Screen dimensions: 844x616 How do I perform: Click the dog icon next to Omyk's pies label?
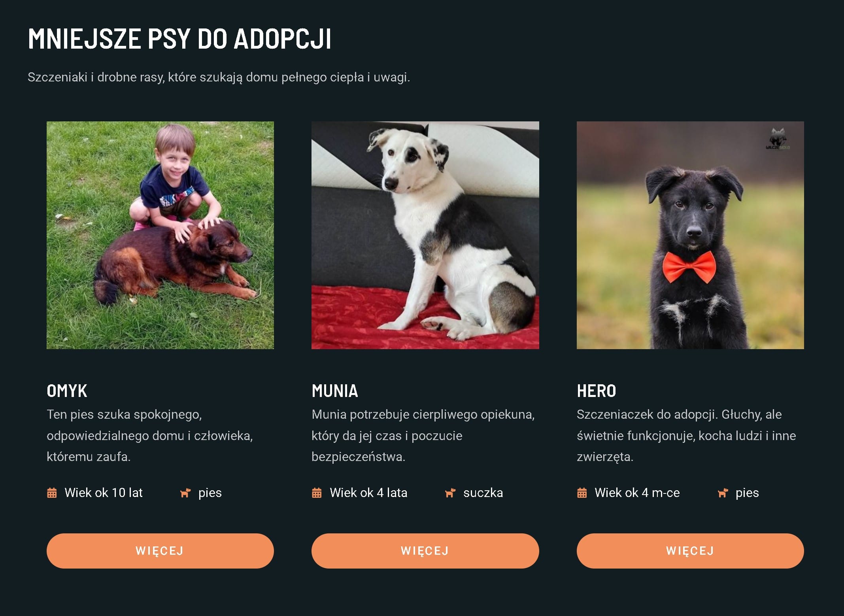point(185,493)
